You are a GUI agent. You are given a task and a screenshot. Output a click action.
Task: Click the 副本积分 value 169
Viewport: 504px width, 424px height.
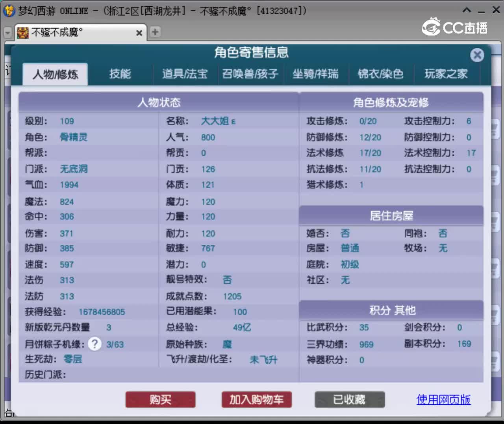[x=464, y=344]
